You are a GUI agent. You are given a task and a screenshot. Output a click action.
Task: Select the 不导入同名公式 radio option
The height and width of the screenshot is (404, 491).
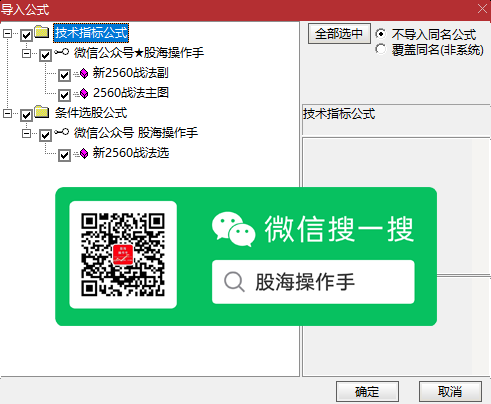(381, 34)
